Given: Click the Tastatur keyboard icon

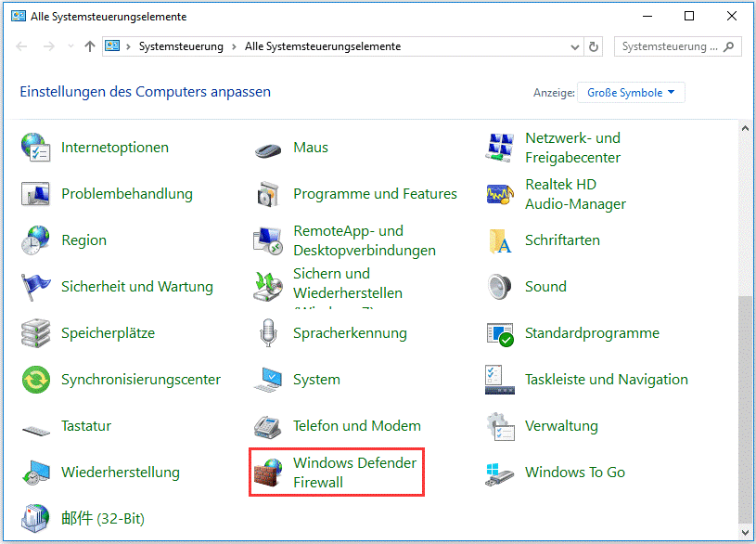Looking at the screenshot, I should 35,429.
